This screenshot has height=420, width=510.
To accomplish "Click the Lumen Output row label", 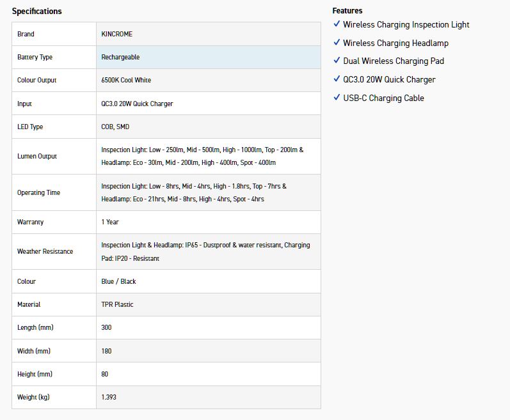I will (x=37, y=157).
